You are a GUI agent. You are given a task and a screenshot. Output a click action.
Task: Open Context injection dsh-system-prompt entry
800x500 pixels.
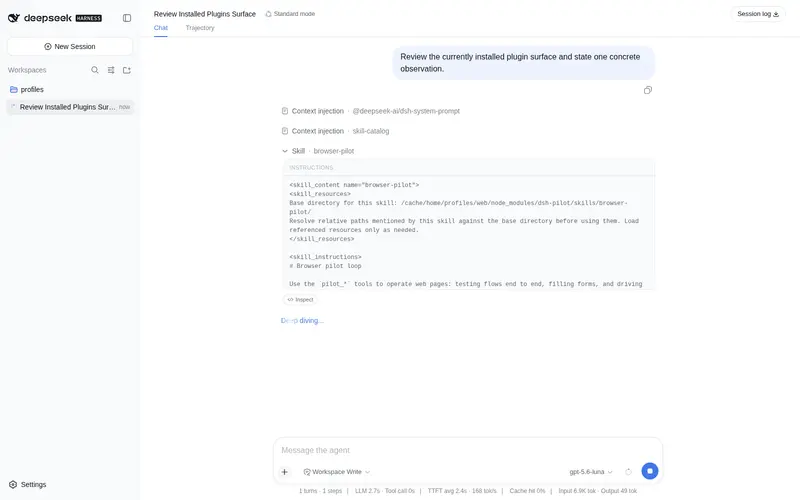point(371,111)
